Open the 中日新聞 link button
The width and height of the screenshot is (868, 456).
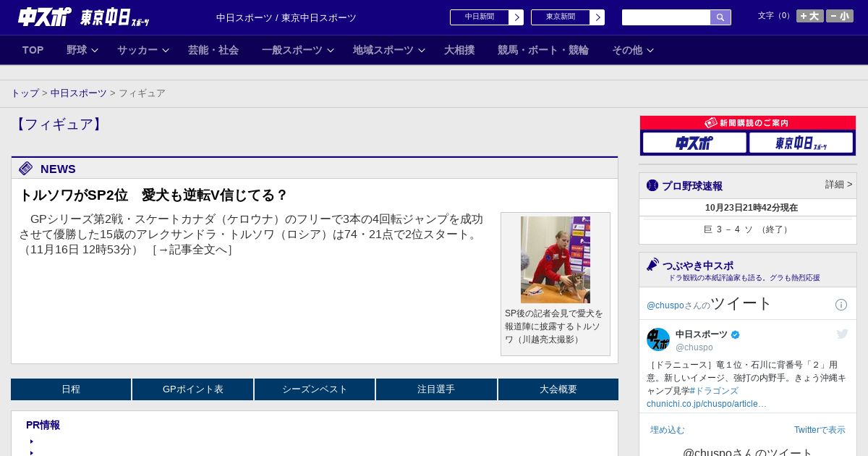480,17
